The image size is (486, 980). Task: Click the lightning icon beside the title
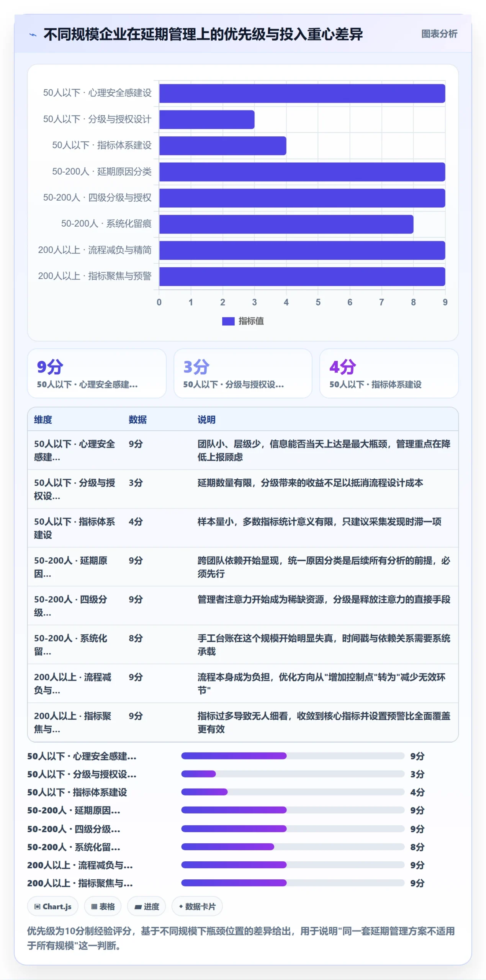point(33,35)
